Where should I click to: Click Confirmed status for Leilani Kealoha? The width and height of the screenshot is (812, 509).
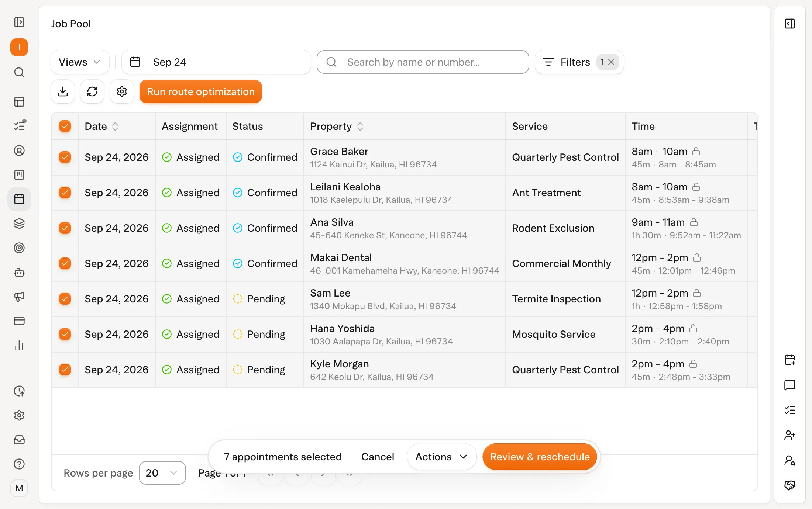pyautogui.click(x=265, y=193)
